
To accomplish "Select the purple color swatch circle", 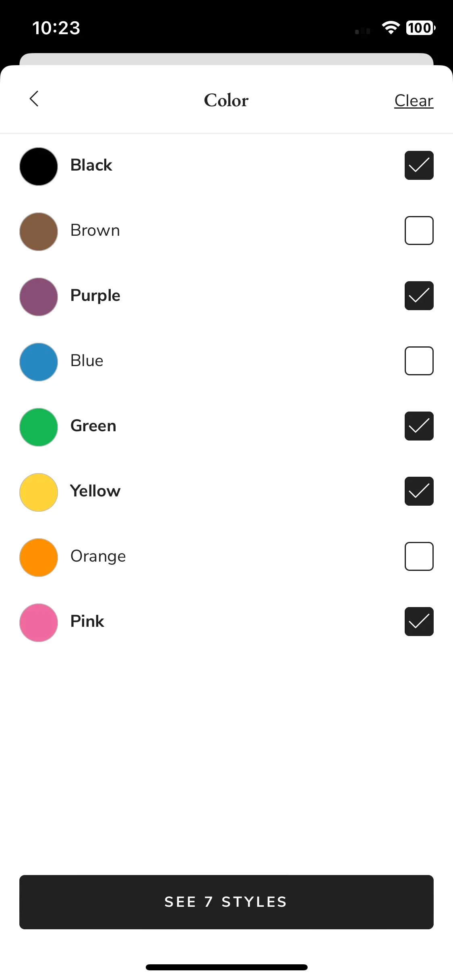I will [x=39, y=297].
